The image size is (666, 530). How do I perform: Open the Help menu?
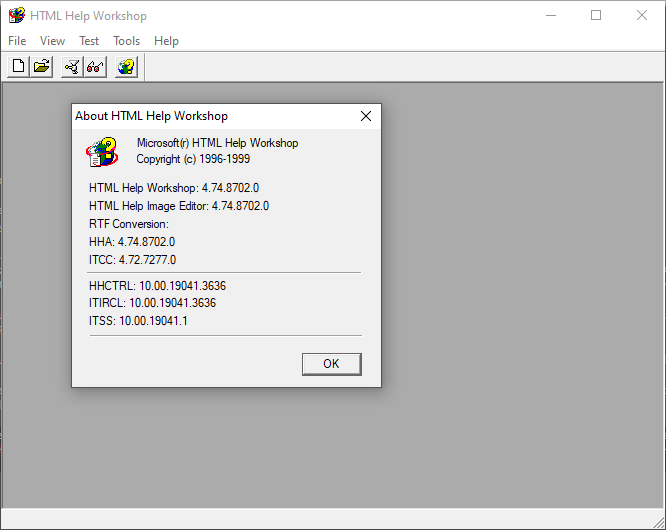coord(167,41)
